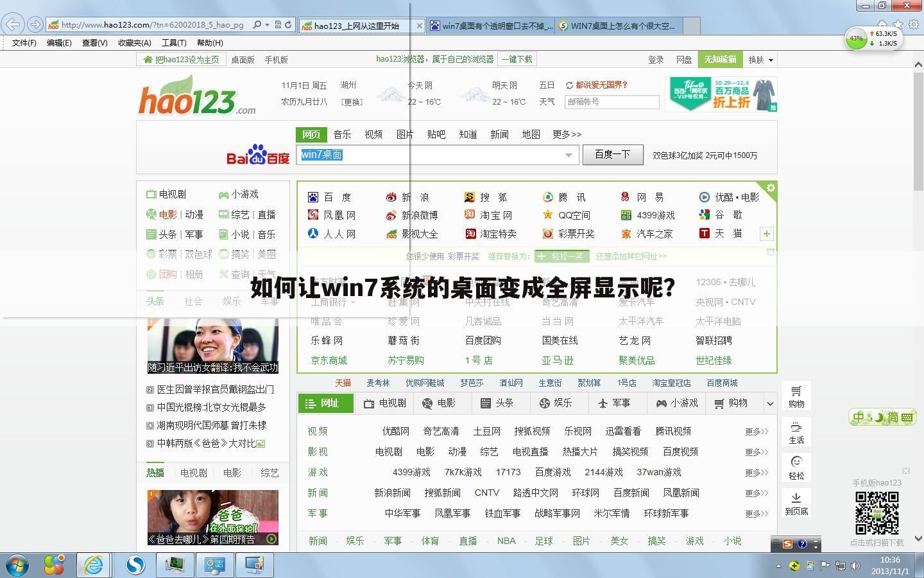Click the plus icon to add site

click(x=767, y=234)
